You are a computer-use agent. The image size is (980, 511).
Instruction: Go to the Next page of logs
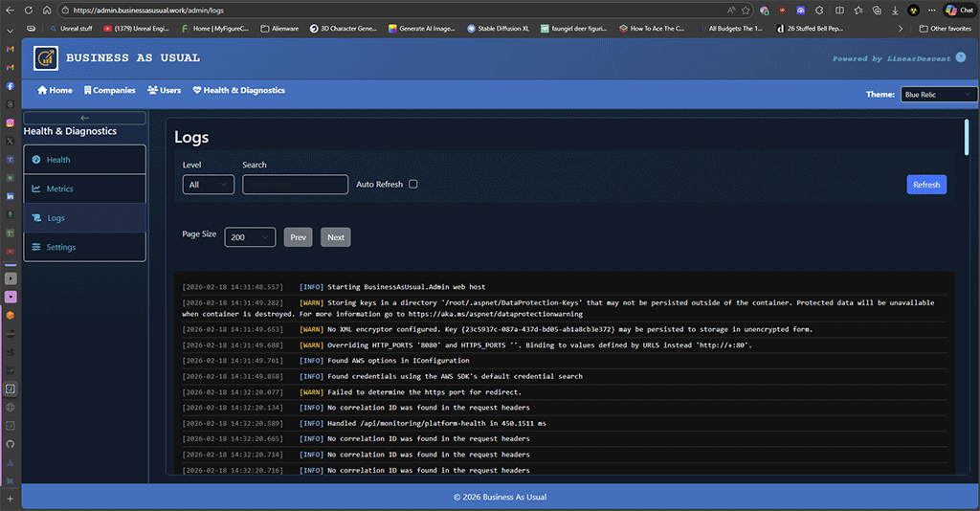[335, 237]
